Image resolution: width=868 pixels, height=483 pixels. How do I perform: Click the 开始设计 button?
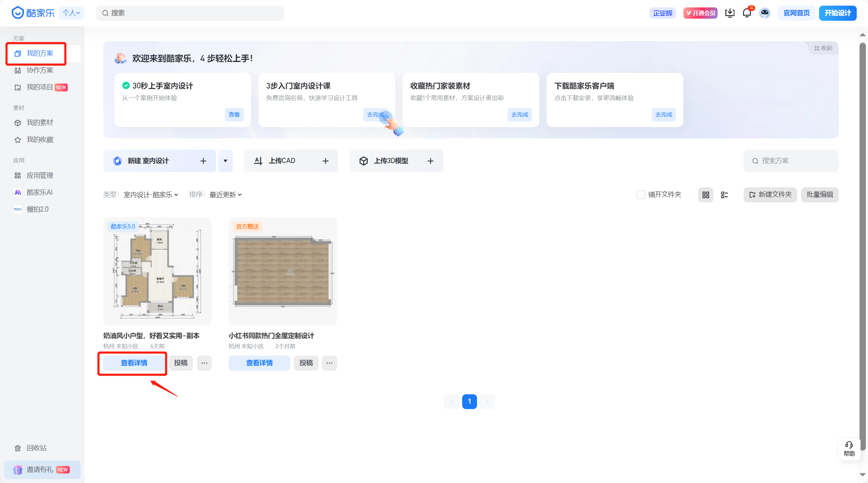[x=838, y=13]
